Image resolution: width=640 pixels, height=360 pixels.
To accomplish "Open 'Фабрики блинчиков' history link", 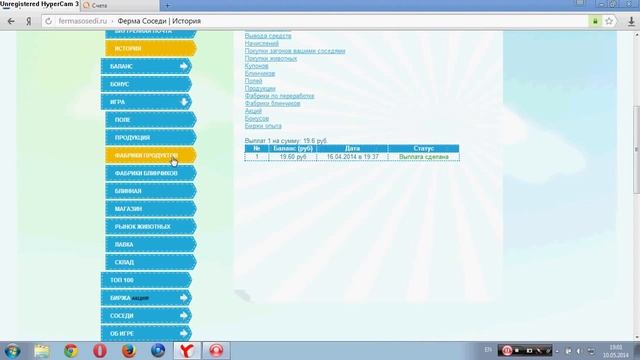I will (272, 103).
